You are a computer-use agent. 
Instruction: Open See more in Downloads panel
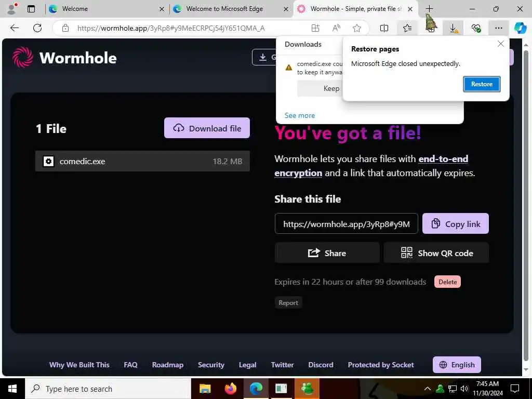coord(300,115)
